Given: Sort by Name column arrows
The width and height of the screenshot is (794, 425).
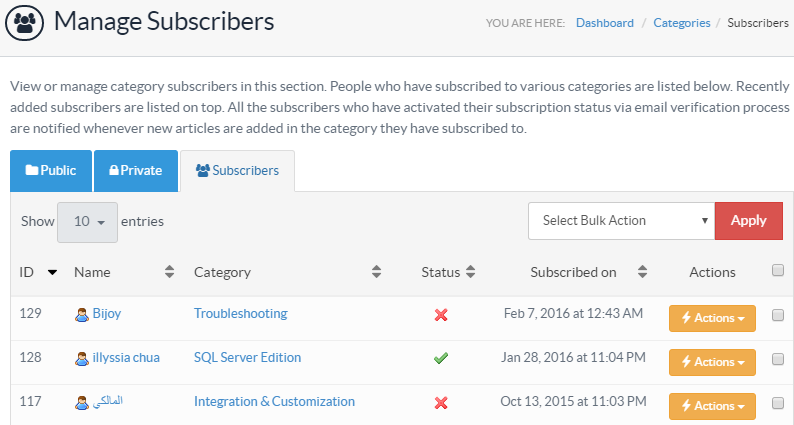Looking at the screenshot, I should point(169,272).
